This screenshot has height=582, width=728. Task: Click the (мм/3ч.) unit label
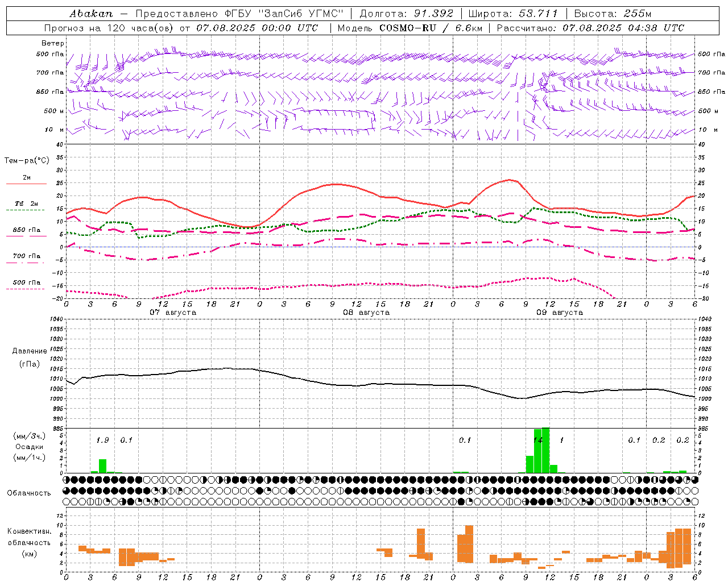(x=29, y=436)
